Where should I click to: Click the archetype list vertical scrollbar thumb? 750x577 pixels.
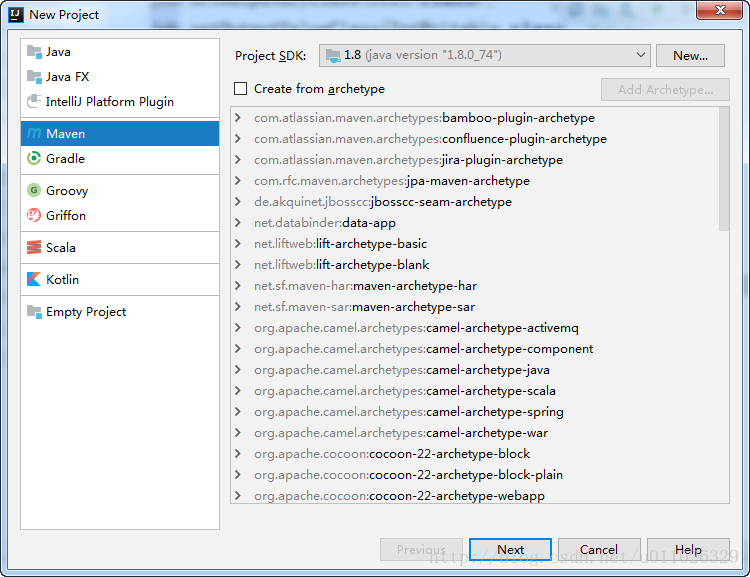pyautogui.click(x=724, y=168)
